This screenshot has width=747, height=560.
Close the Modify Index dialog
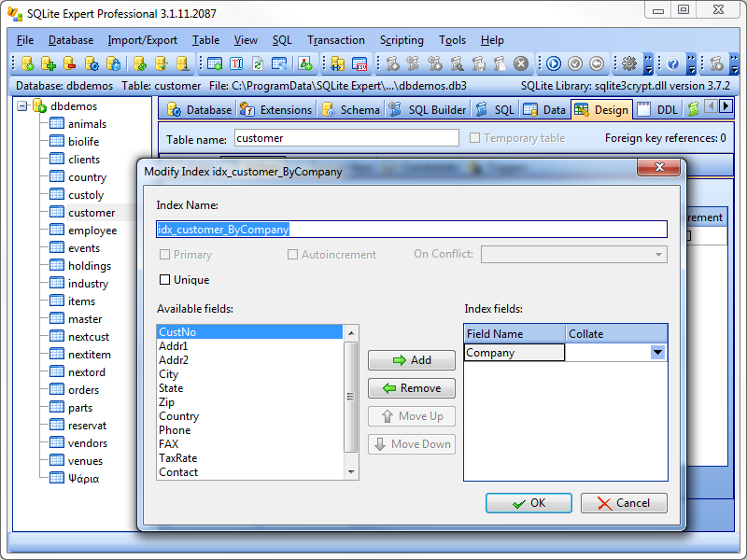pos(659,167)
